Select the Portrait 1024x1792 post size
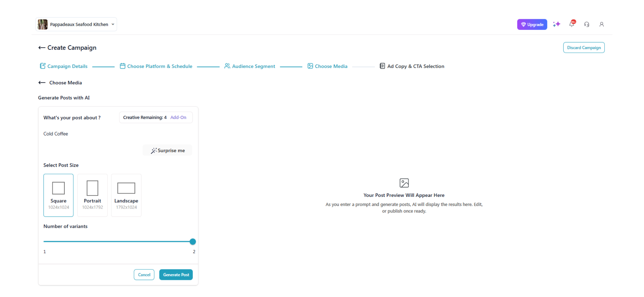This screenshot has height=297, width=644. [92, 195]
